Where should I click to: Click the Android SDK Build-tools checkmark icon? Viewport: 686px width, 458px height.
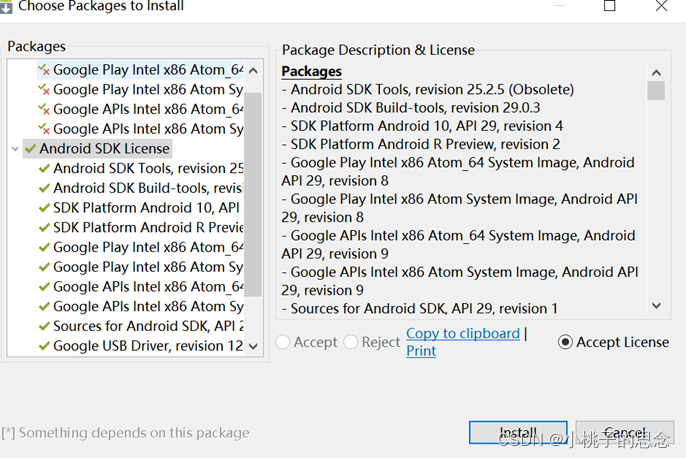pos(44,188)
